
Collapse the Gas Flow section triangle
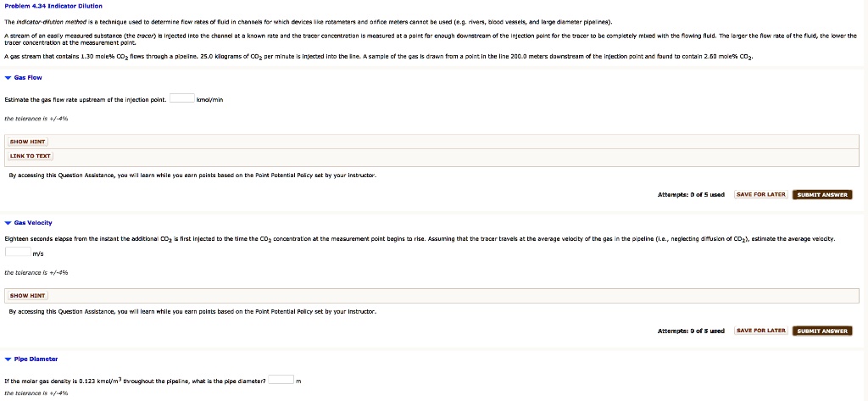8,76
